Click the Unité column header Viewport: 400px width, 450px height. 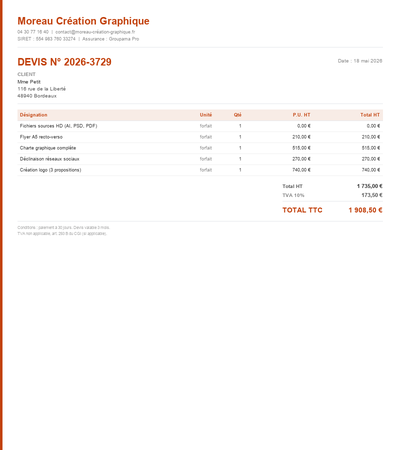tap(206, 115)
